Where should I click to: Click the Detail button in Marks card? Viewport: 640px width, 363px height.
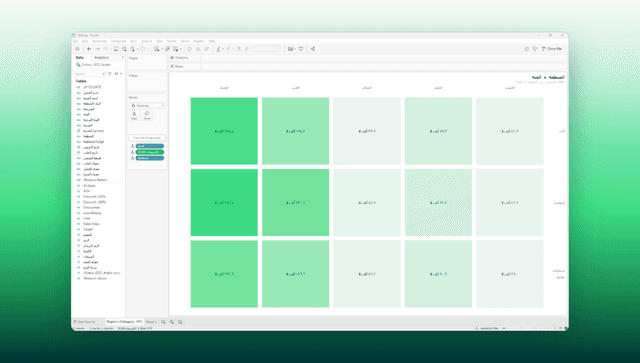[134, 115]
